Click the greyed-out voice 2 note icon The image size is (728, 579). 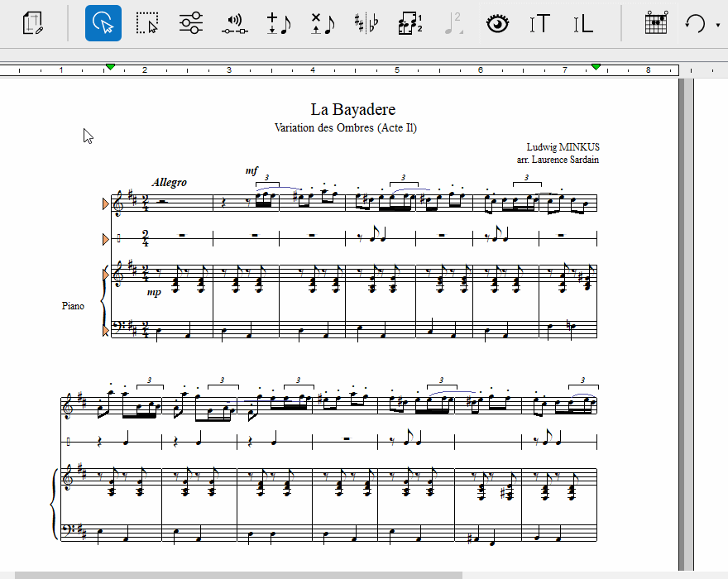[453, 24]
